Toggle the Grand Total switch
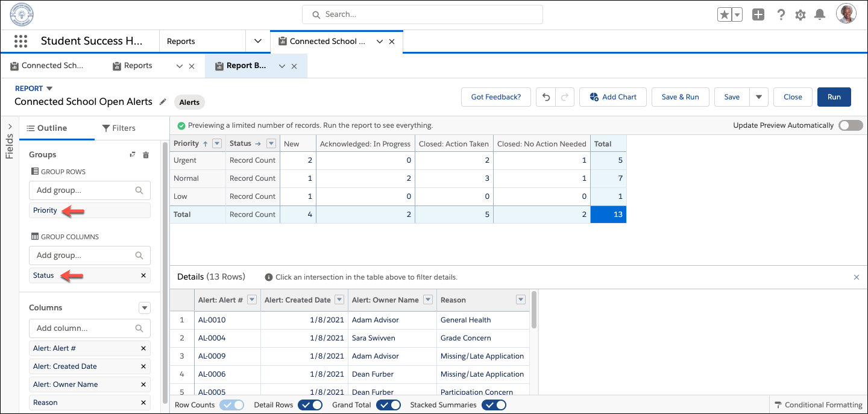The width and height of the screenshot is (868, 414). tap(389, 405)
